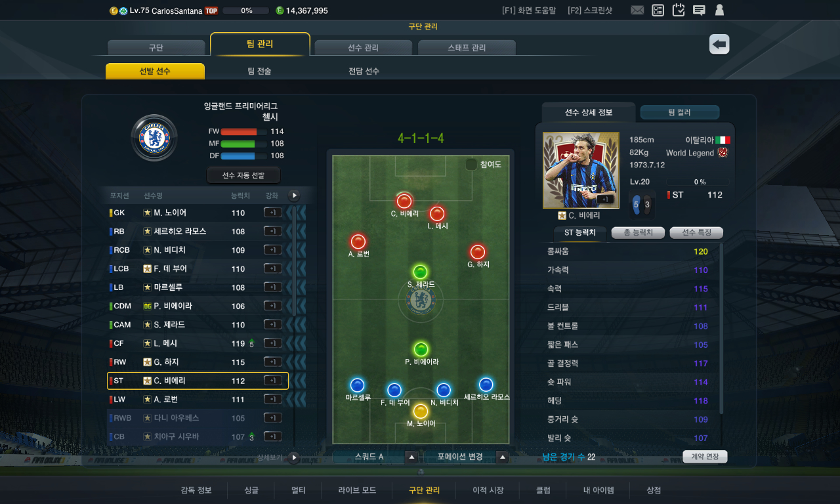The height and width of the screenshot is (504, 840).
Task: Click the Chelsea club crest emblem
Action: (154, 138)
